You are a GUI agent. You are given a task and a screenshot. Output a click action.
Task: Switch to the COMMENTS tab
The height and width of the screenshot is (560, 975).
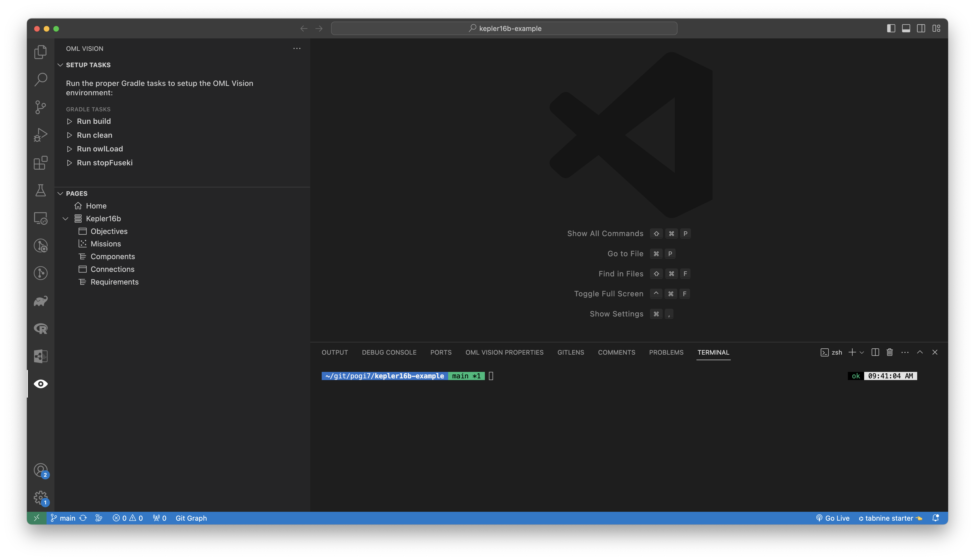pos(616,352)
